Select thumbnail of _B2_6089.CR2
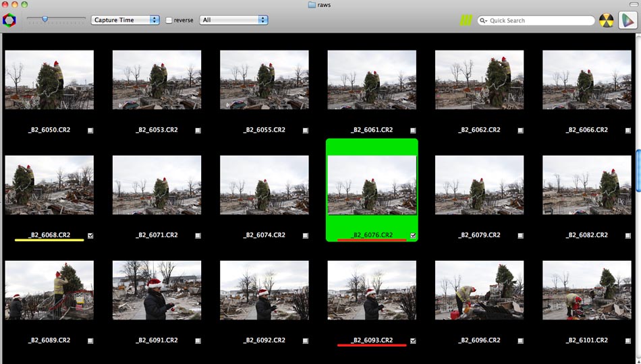The height and width of the screenshot is (364, 641). [x=49, y=290]
